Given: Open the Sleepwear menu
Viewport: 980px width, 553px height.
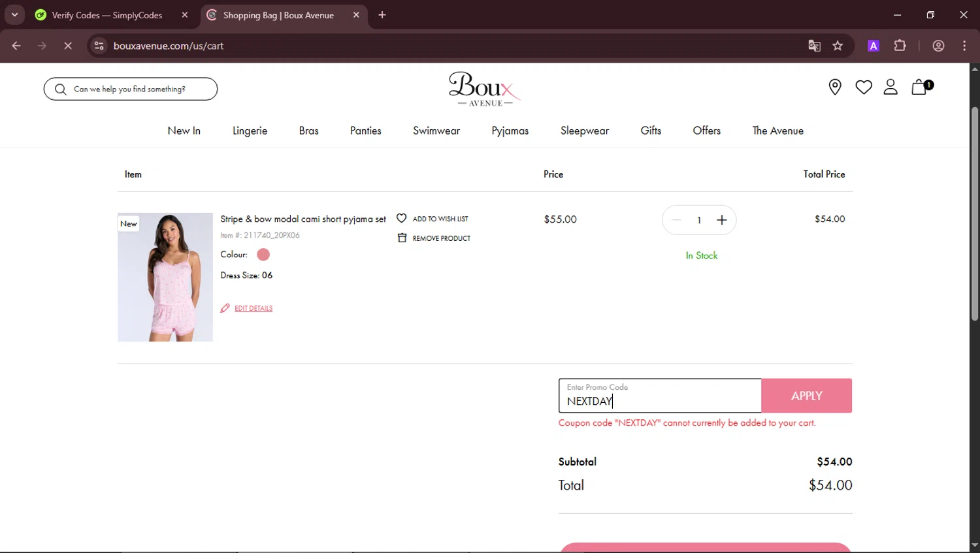Looking at the screenshot, I should pyautogui.click(x=585, y=131).
